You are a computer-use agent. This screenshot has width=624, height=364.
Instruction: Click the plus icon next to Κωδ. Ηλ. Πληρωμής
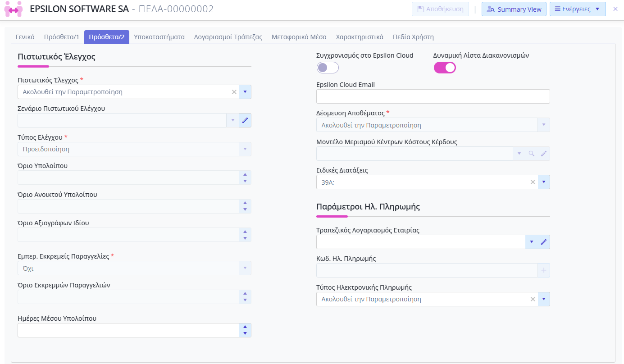(544, 270)
